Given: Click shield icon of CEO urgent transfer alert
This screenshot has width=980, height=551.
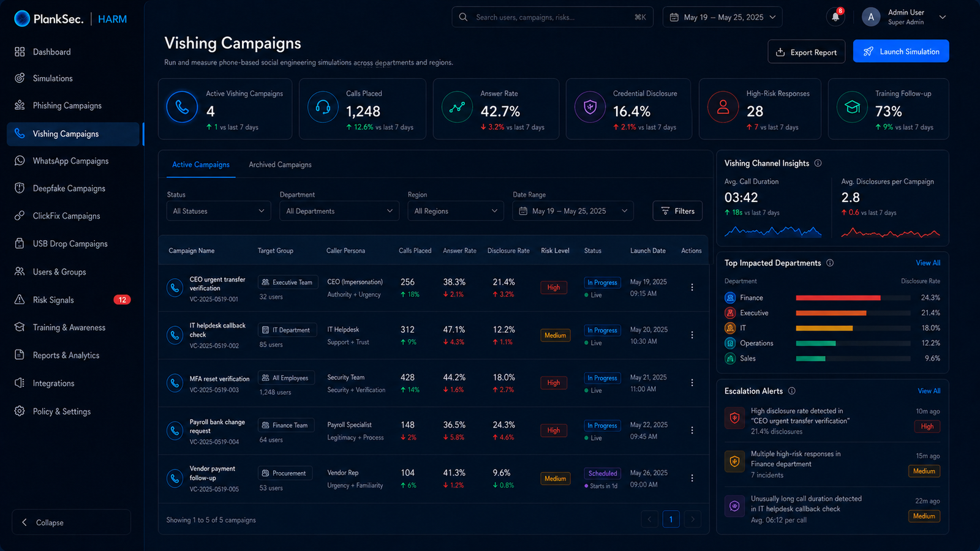Looking at the screenshot, I should [734, 419].
